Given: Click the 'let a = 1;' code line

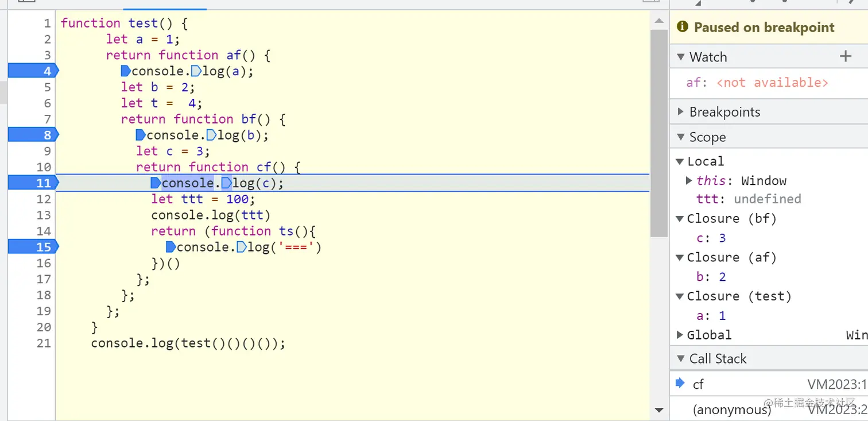Looking at the screenshot, I should coord(143,39).
